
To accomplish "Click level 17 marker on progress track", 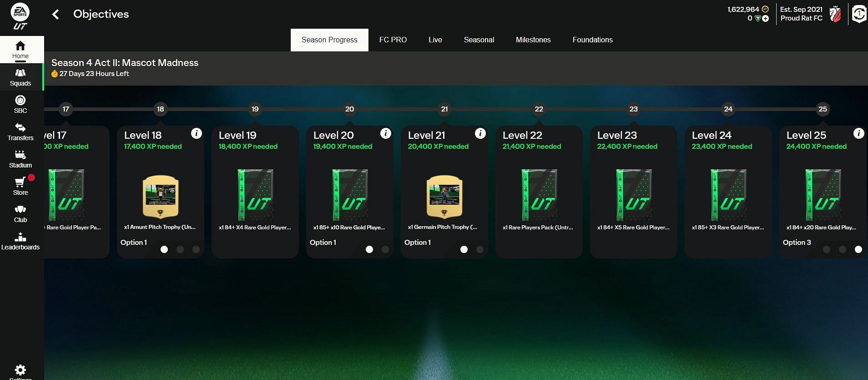I will click(x=66, y=109).
